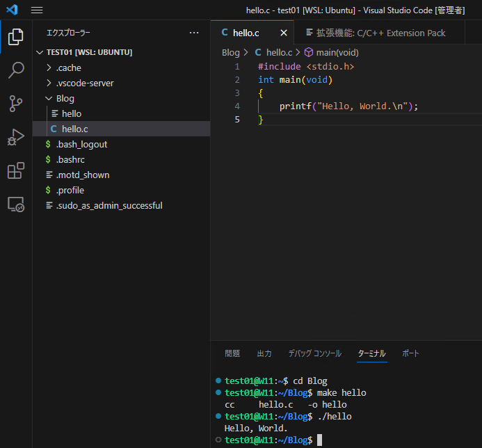Click the closing brace on line 5
This screenshot has height=448, width=482.
pos(261,119)
